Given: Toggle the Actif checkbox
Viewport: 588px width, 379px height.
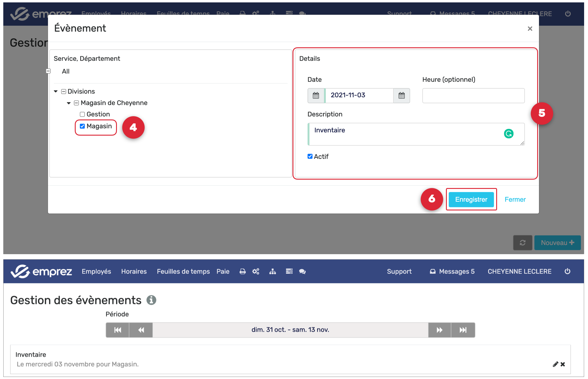Looking at the screenshot, I should 310,156.
